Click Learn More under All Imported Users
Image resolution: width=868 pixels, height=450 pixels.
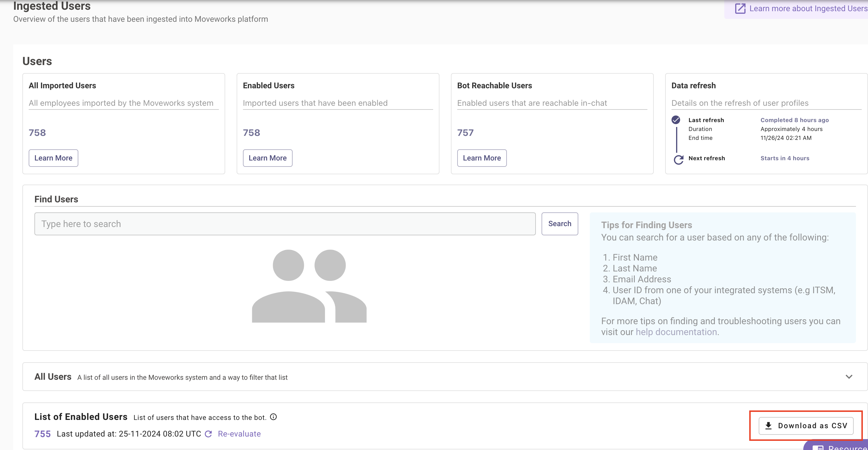[53, 158]
